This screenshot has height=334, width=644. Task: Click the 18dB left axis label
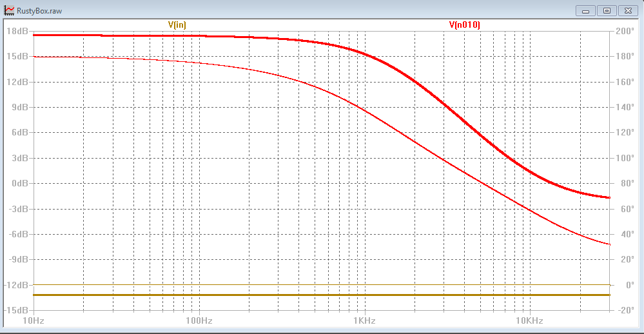tap(17, 31)
